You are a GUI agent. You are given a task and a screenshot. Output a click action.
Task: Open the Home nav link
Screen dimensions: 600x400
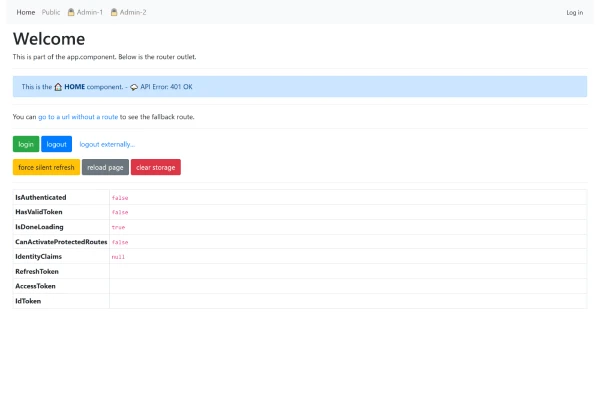click(x=26, y=12)
